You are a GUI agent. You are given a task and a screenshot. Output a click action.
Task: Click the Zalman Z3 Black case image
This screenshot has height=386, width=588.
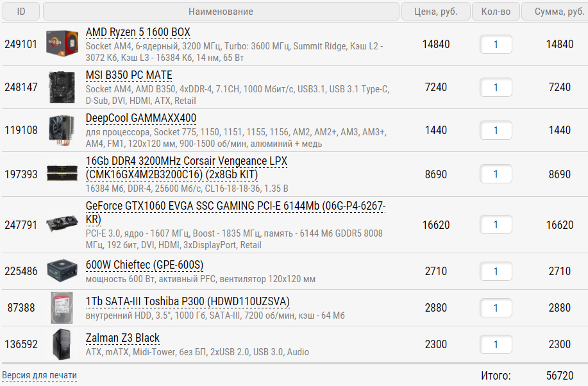62,344
